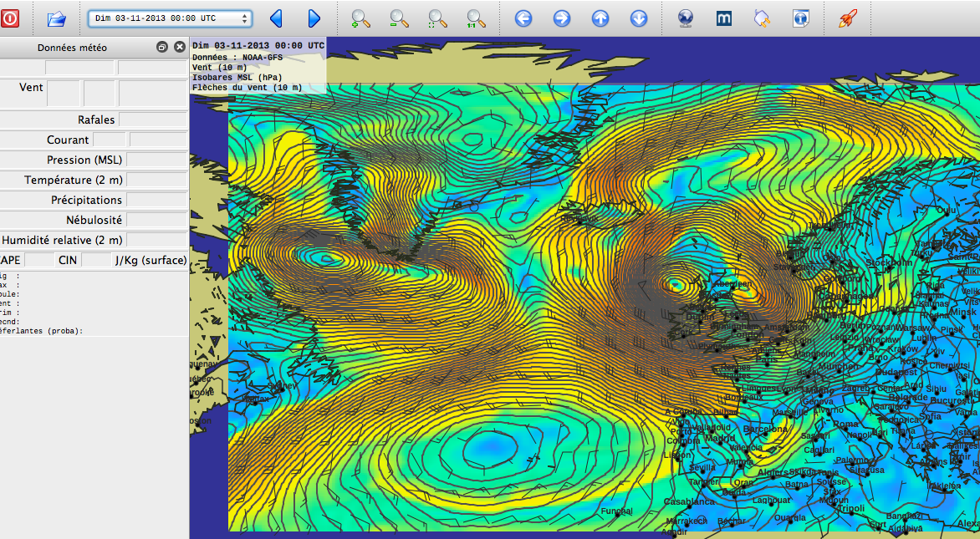This screenshot has width=980, height=539.
Task: Pan map down with blue arrow
Action: pyautogui.click(x=639, y=18)
